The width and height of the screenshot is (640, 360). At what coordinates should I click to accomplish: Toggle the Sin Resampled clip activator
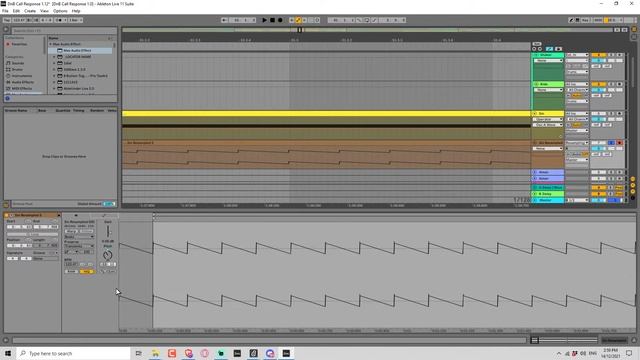[x=7, y=215]
